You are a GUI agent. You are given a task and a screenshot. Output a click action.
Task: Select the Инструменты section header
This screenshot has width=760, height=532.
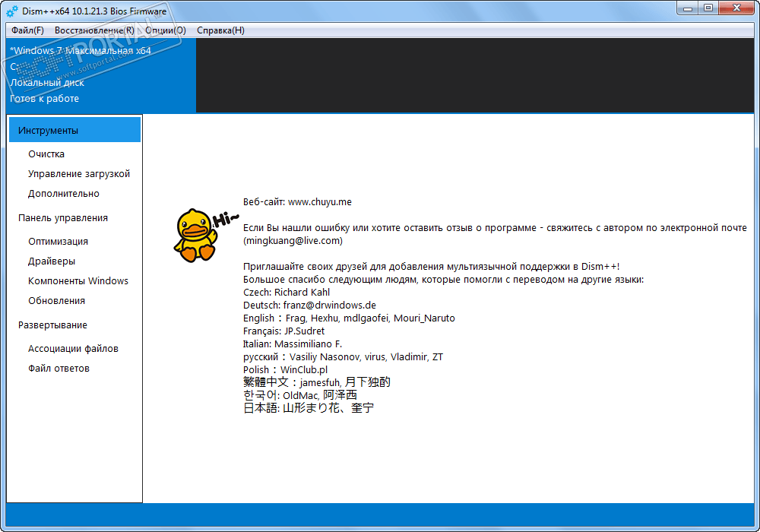(74, 130)
